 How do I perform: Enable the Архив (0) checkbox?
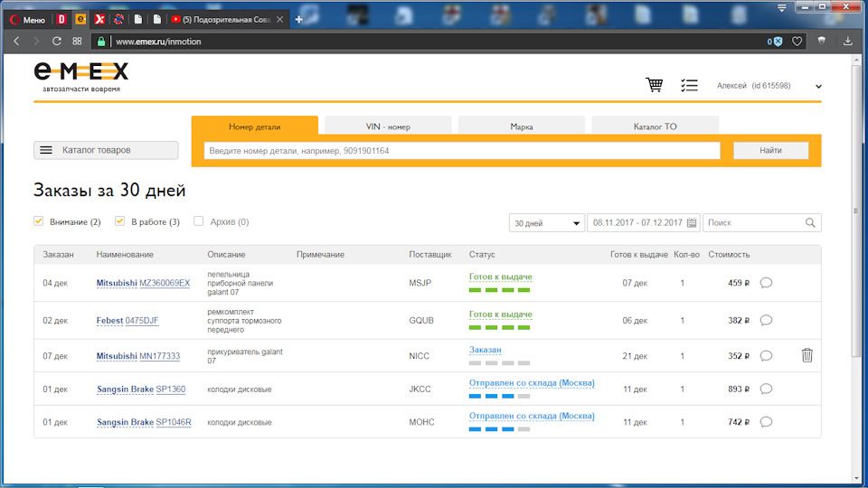click(198, 221)
